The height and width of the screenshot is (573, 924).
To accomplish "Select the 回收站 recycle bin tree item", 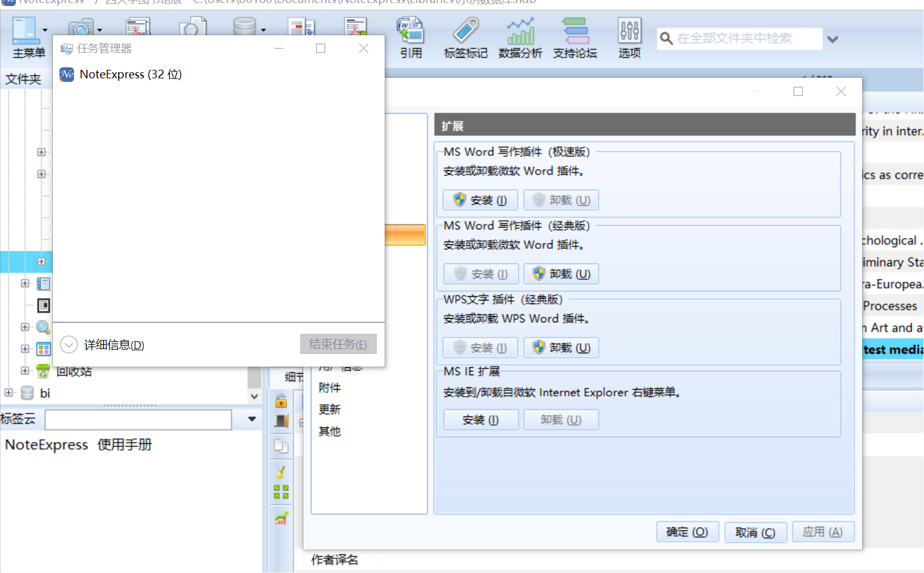I will (x=74, y=371).
